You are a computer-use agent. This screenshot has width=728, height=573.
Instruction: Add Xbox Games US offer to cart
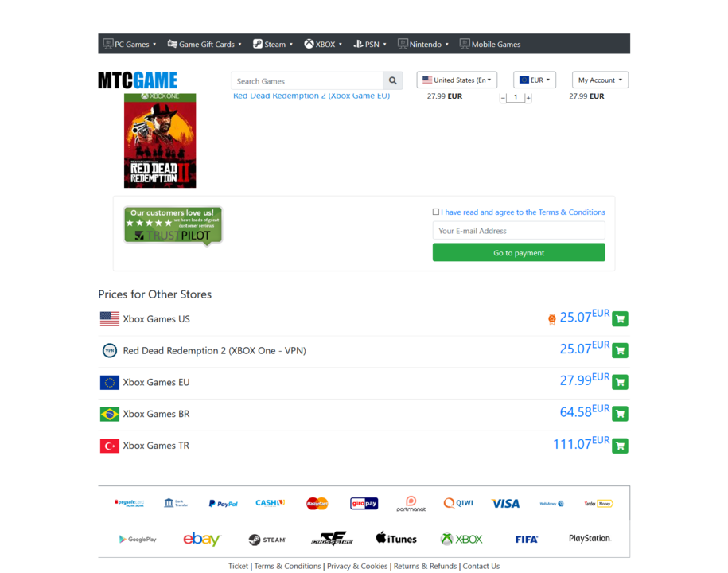point(620,319)
